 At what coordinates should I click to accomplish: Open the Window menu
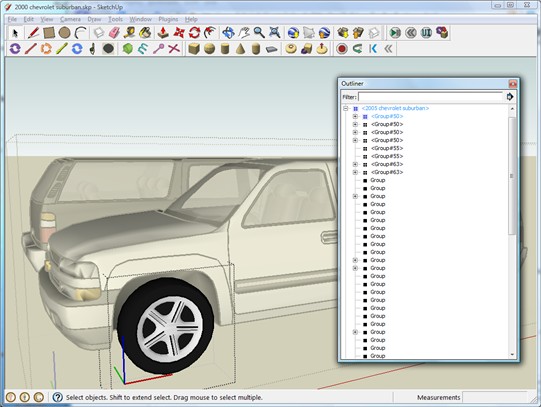pos(140,19)
